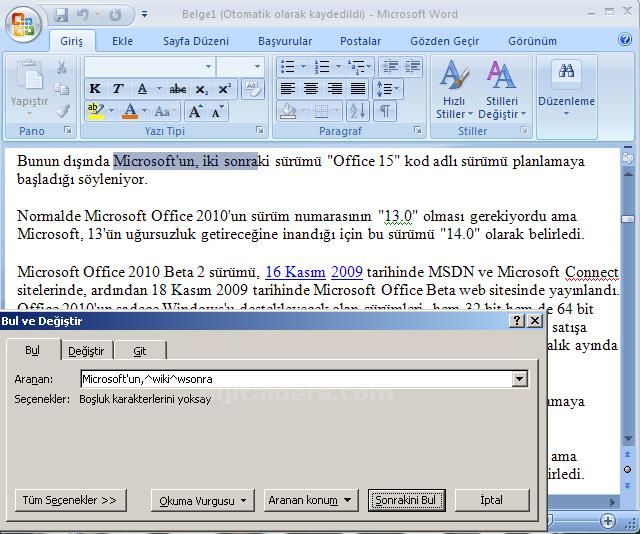The width and height of the screenshot is (640, 534).
Task: Click Sonrakini Bul button
Action: pyautogui.click(x=406, y=500)
